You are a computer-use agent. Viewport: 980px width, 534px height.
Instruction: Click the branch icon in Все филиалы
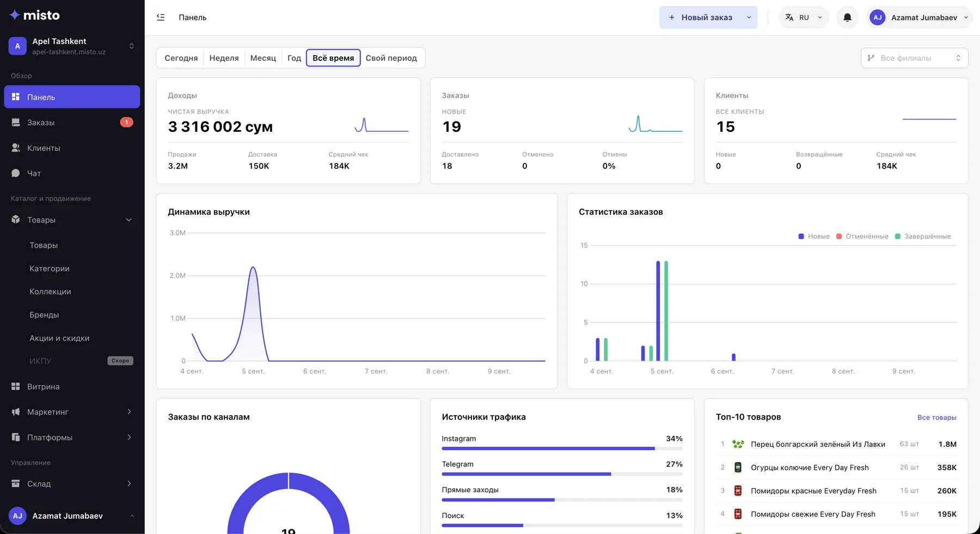tap(871, 58)
